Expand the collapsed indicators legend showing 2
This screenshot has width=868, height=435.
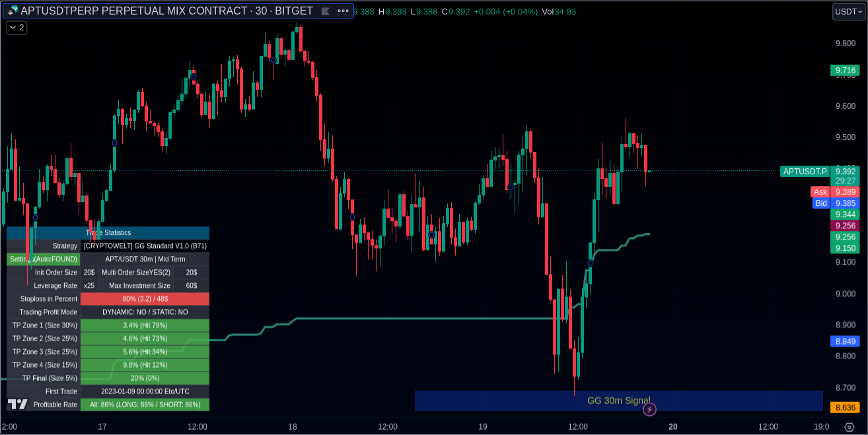tap(17, 28)
